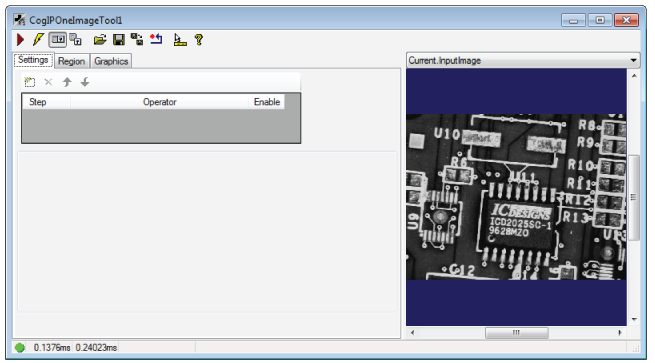Image resolution: width=655 pixels, height=363 pixels.
Task: Click the Step column header
Action: point(46,102)
